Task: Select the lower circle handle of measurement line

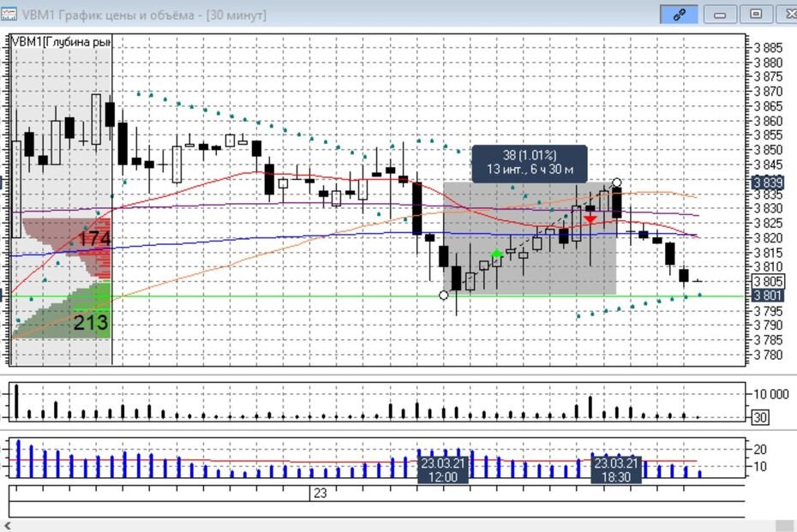Action: coord(443,295)
